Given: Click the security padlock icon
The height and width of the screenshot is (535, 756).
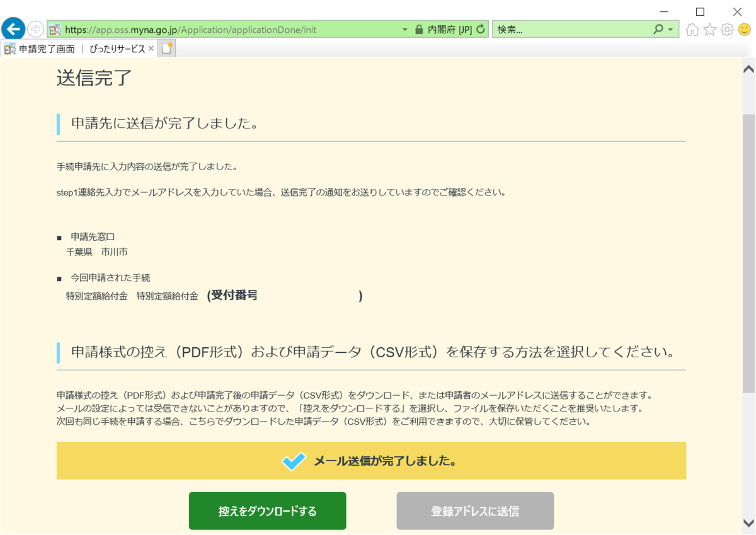Looking at the screenshot, I should coord(419,29).
